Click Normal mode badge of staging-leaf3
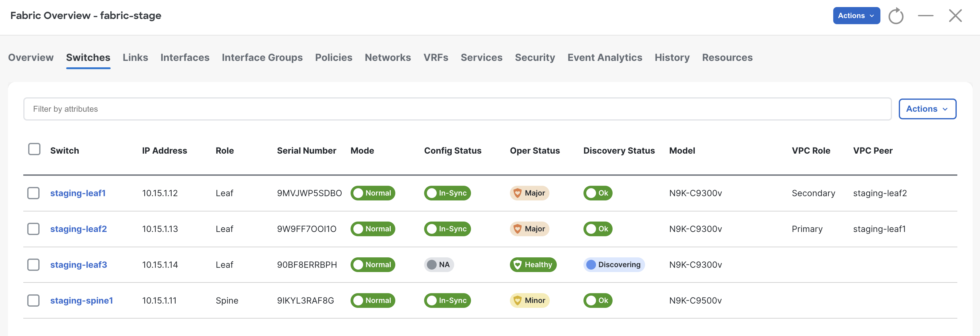 click(373, 264)
